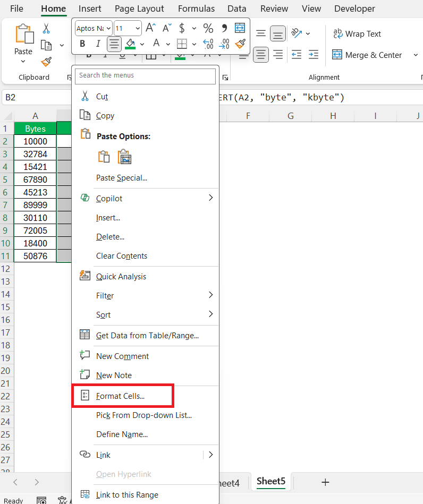
Task: Click Align Right in Alignment group
Action: [277, 55]
